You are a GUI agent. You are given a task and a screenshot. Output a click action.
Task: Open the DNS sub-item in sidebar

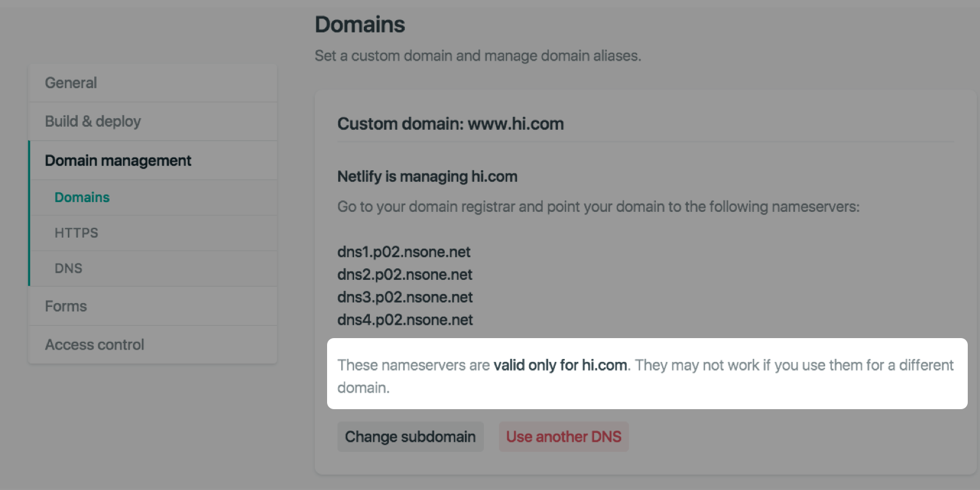click(x=68, y=268)
